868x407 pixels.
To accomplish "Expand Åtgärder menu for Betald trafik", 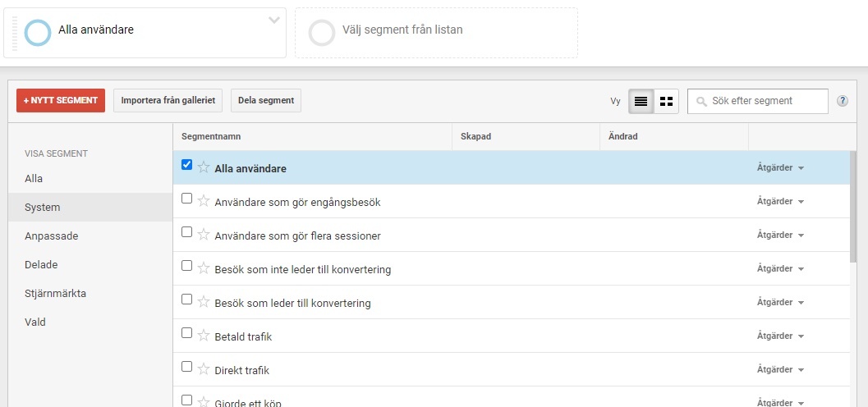I will click(779, 336).
